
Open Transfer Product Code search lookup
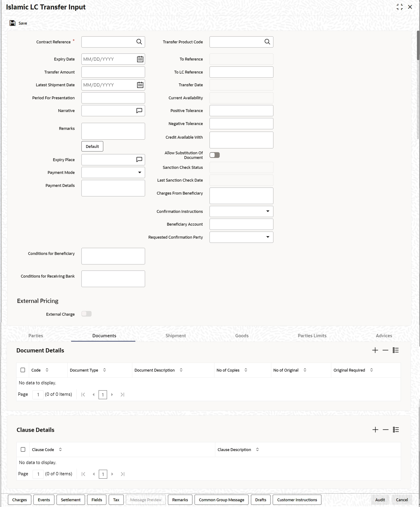coord(267,42)
